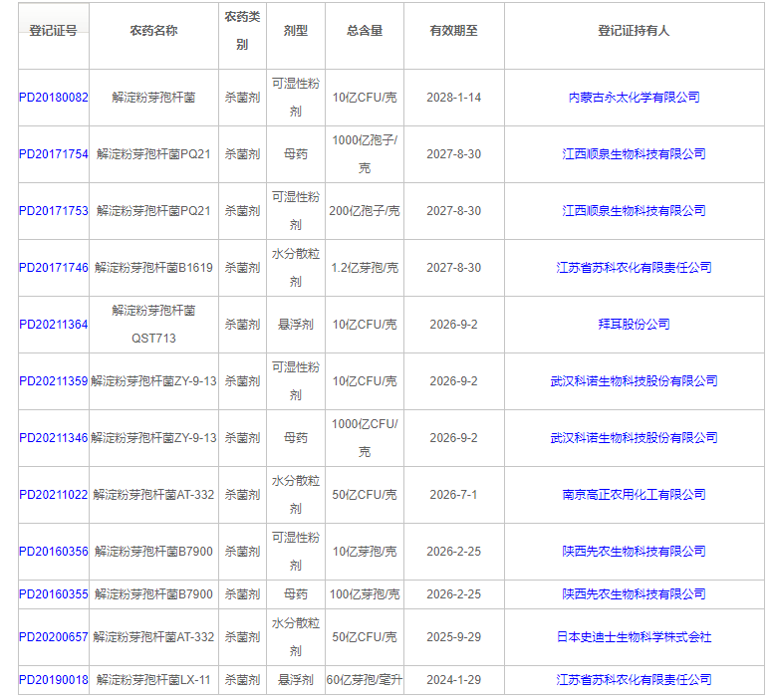Select 杀菌剂 cell in PD20180082 row
Image resolution: width=771 pixels, height=700 pixels.
point(242,98)
